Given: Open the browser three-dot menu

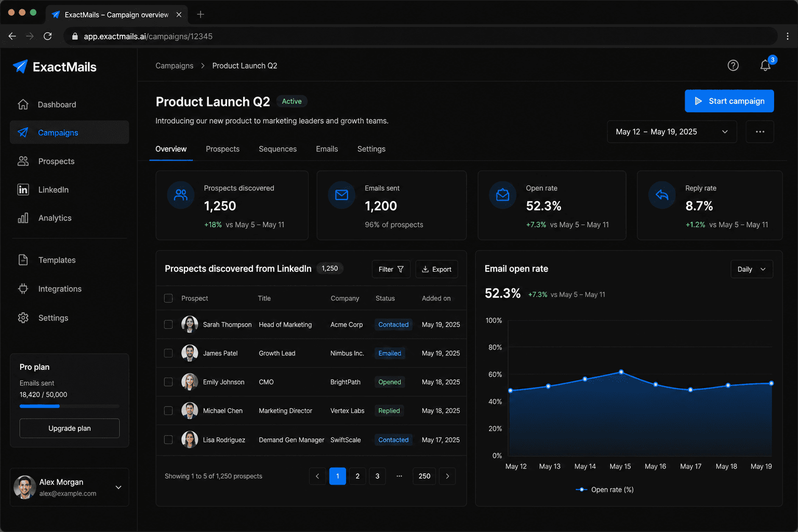Looking at the screenshot, I should coord(788,36).
